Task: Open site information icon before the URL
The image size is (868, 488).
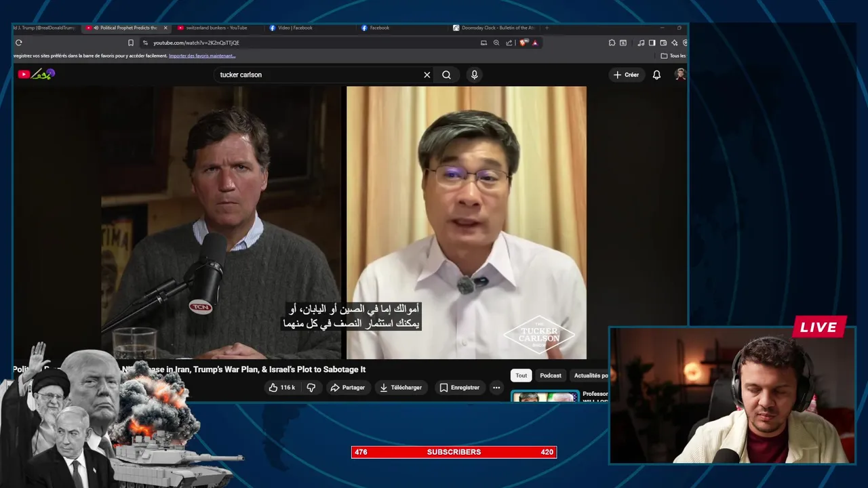Action: point(145,43)
